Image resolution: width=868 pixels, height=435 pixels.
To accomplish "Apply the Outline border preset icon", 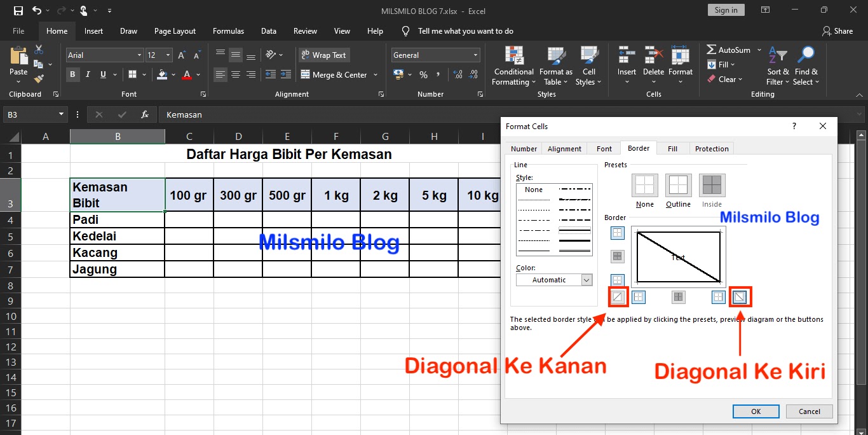I will [x=678, y=185].
